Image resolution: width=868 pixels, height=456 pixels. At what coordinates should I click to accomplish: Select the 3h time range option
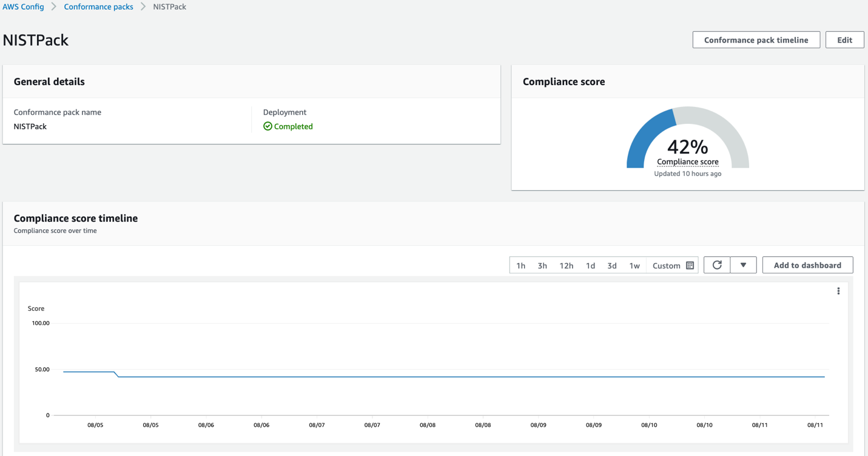tap(542, 265)
